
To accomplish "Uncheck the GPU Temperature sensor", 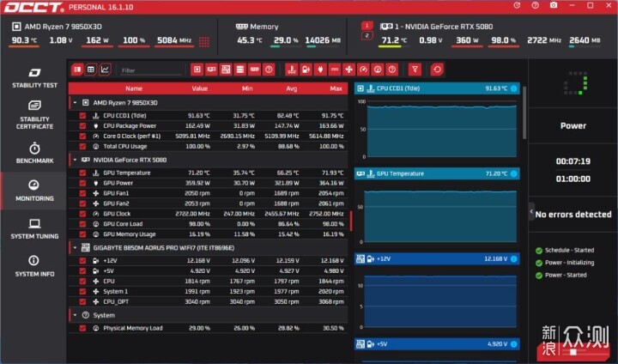I will [x=82, y=173].
